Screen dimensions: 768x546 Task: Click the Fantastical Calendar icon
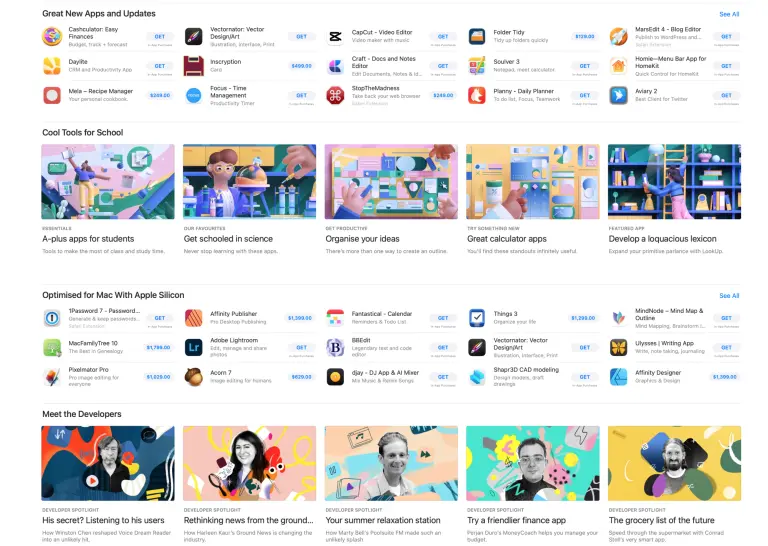[335, 318]
